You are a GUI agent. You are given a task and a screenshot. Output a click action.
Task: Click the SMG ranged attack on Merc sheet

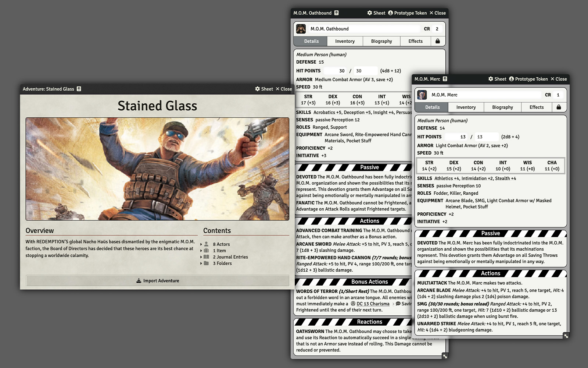click(x=422, y=304)
